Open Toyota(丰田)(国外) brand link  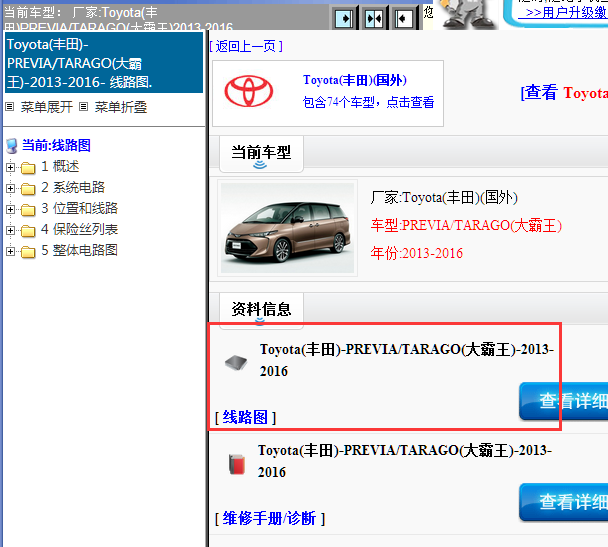(x=355, y=80)
